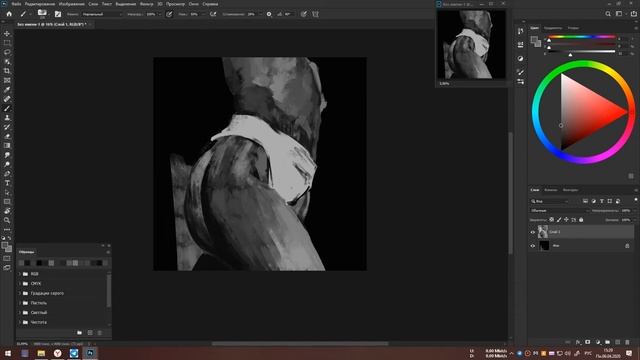Click the search icon at the top right

click(x=608, y=14)
